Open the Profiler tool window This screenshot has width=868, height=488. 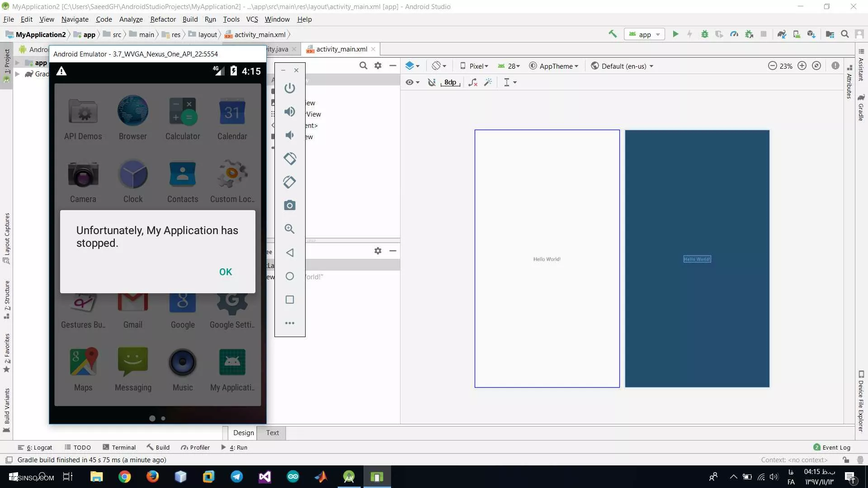point(195,447)
